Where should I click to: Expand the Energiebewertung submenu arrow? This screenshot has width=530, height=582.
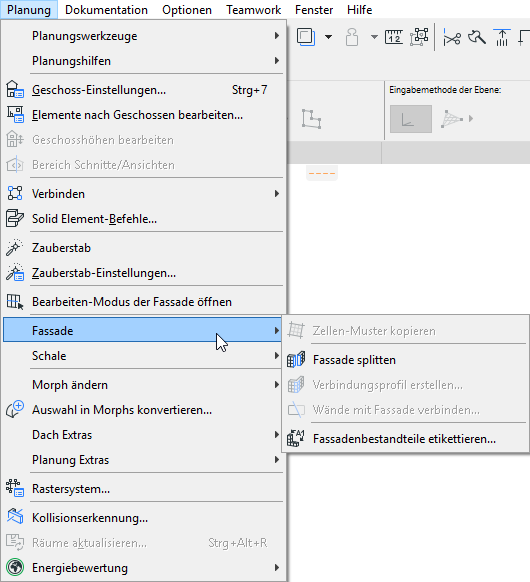(x=277, y=568)
